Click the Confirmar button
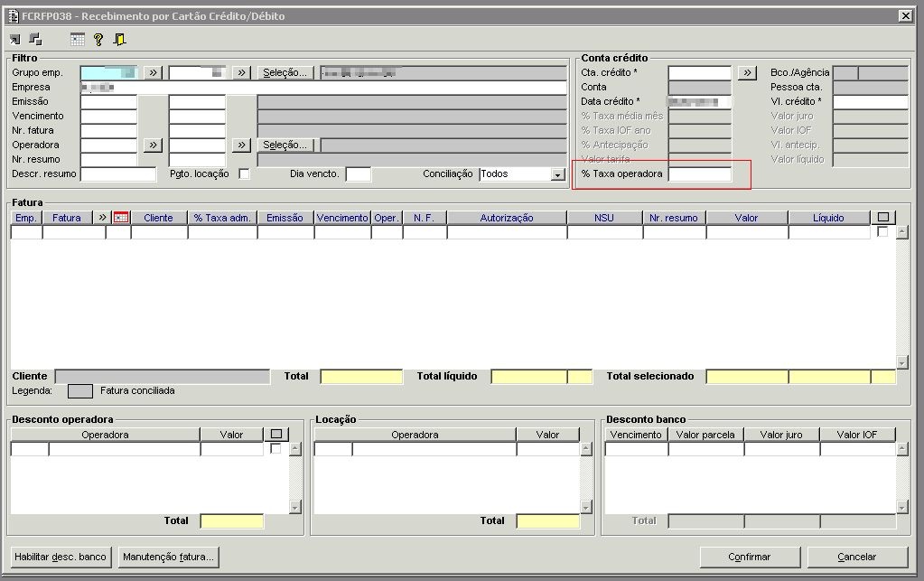Screen dimensions: 924x581 tap(750, 557)
